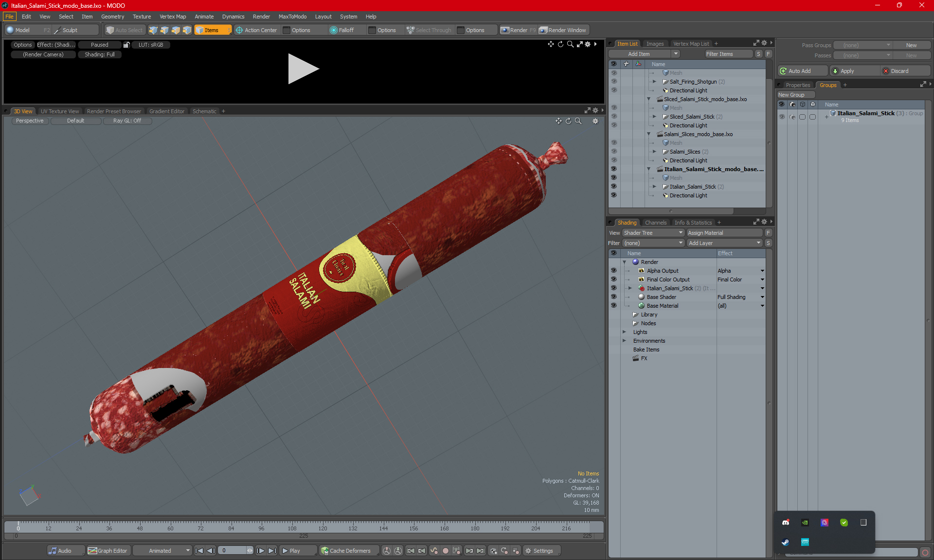Toggle visibility of Alpha Output layer
Viewport: 934px width, 560px height.
coord(613,271)
